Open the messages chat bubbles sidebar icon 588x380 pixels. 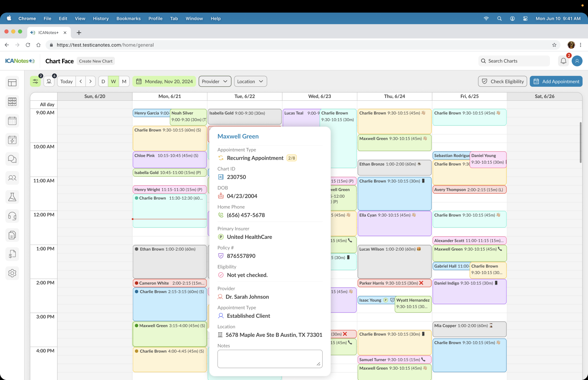click(x=12, y=159)
